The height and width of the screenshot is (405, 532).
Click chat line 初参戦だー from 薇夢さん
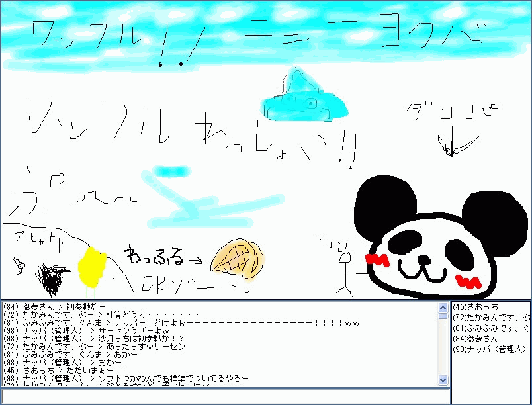[54, 307]
